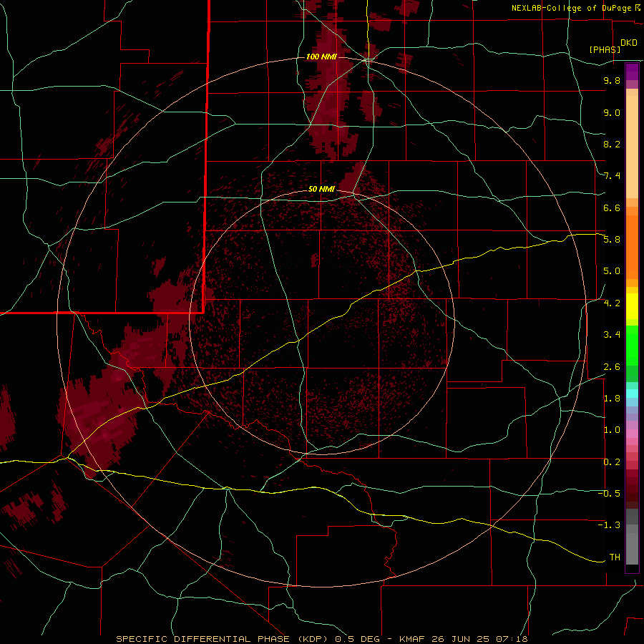This screenshot has width=644, height=644.
Task: Click the 9.0 value on color scale
Action: (x=612, y=112)
